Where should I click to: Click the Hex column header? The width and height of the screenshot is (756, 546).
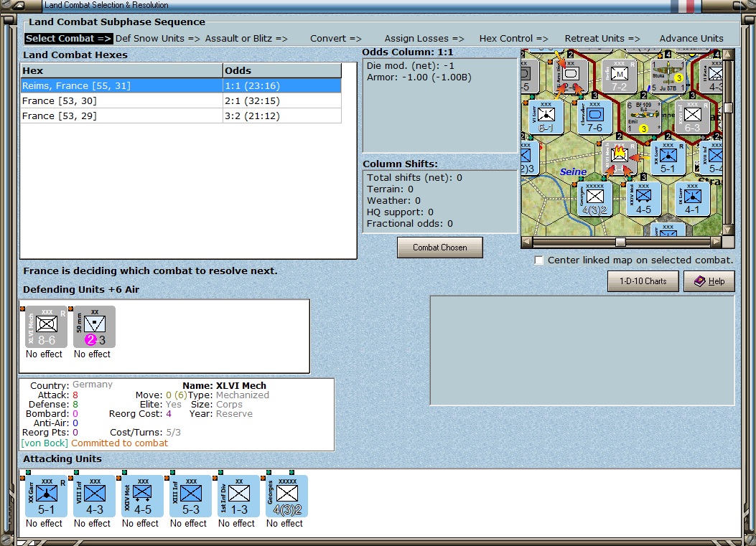[x=121, y=70]
